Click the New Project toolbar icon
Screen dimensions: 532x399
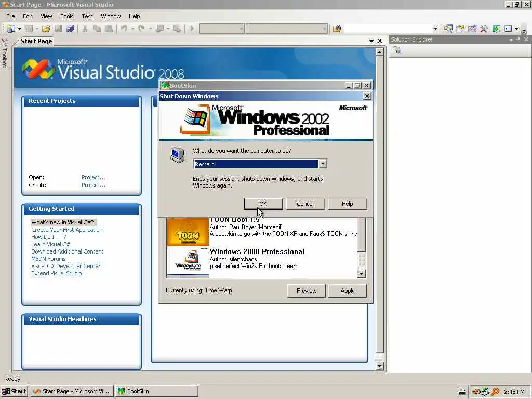pos(11,29)
